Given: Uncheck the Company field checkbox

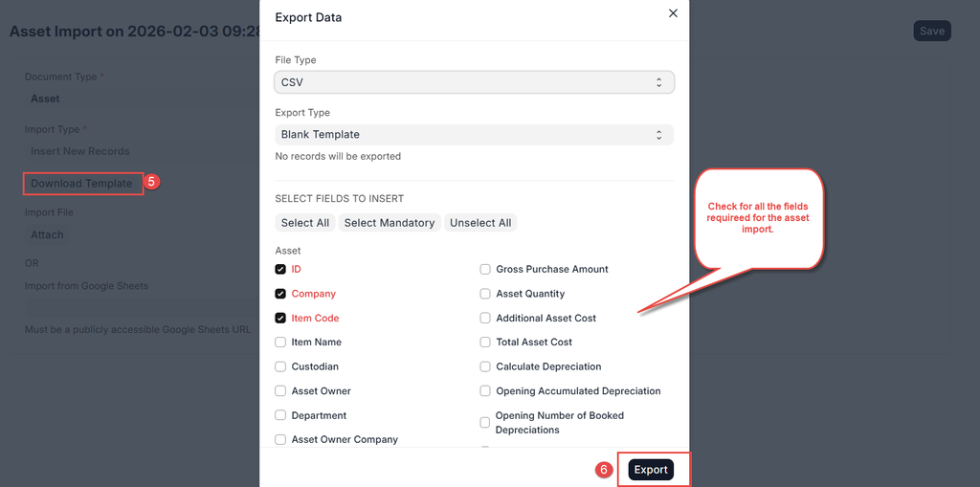Looking at the screenshot, I should pyautogui.click(x=280, y=294).
